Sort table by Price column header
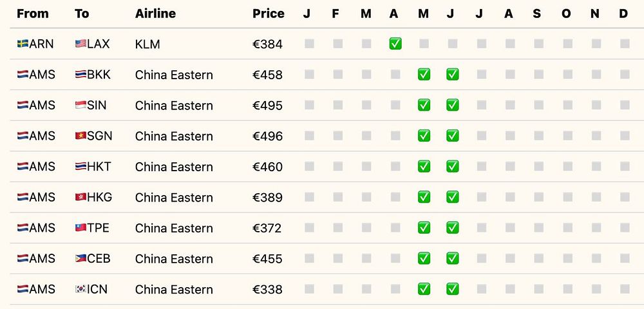Viewport: 644px width, 309px height. pos(268,14)
